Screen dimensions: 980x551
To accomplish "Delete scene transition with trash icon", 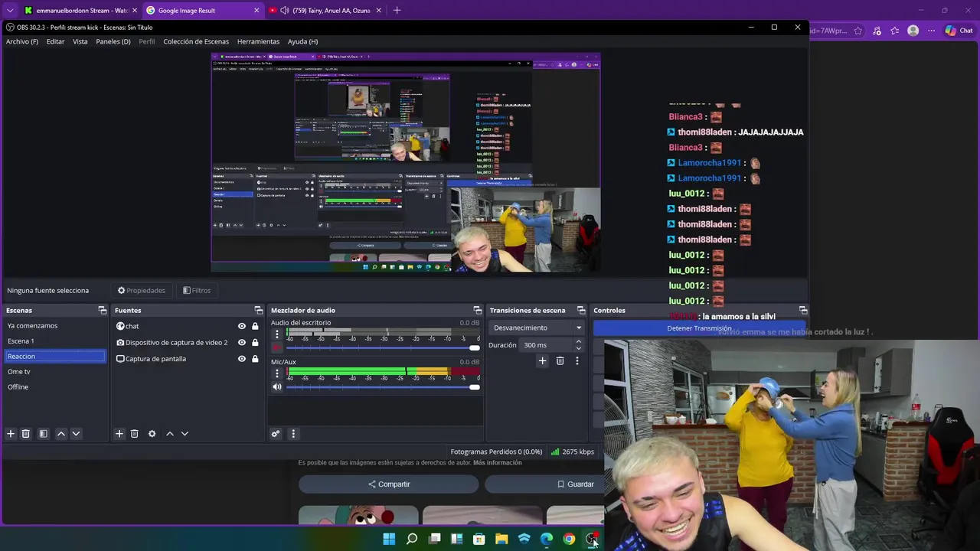I will click(560, 361).
